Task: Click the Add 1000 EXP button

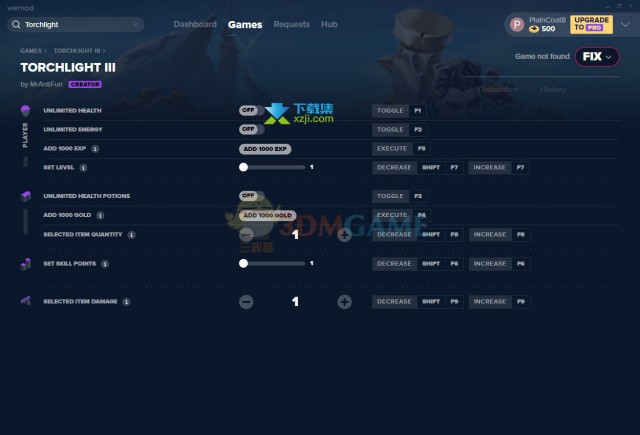Action: (265, 149)
